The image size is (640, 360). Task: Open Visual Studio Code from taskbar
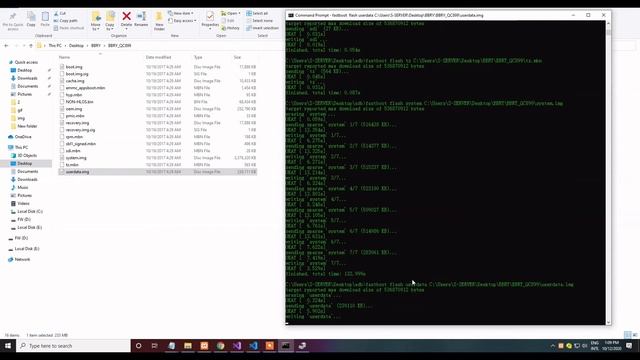253,346
